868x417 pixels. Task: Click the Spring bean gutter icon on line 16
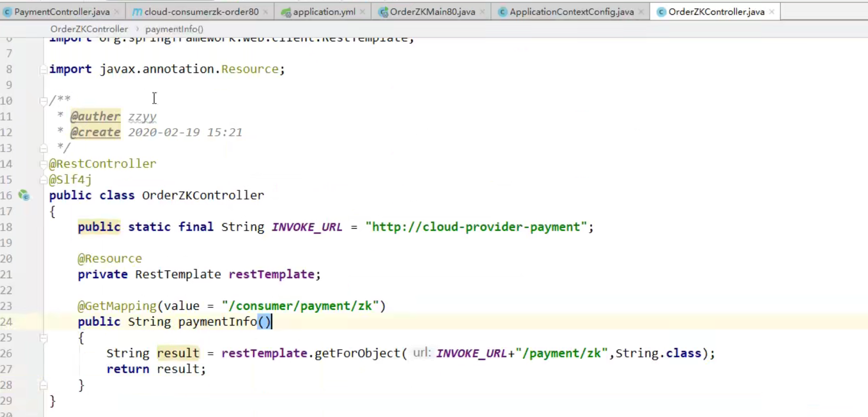(x=24, y=195)
